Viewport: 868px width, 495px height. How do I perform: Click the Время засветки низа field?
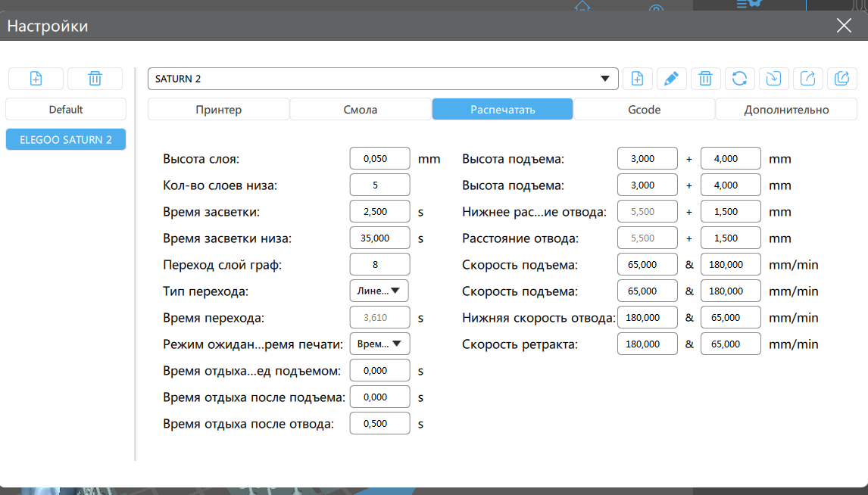coord(379,238)
